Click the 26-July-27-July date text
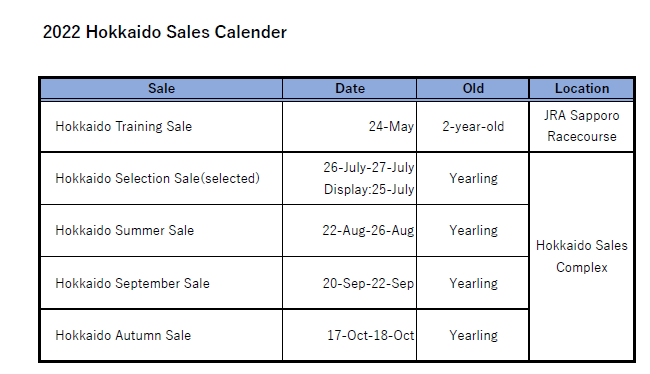Viewport: 650px width, 374px height. click(x=369, y=168)
